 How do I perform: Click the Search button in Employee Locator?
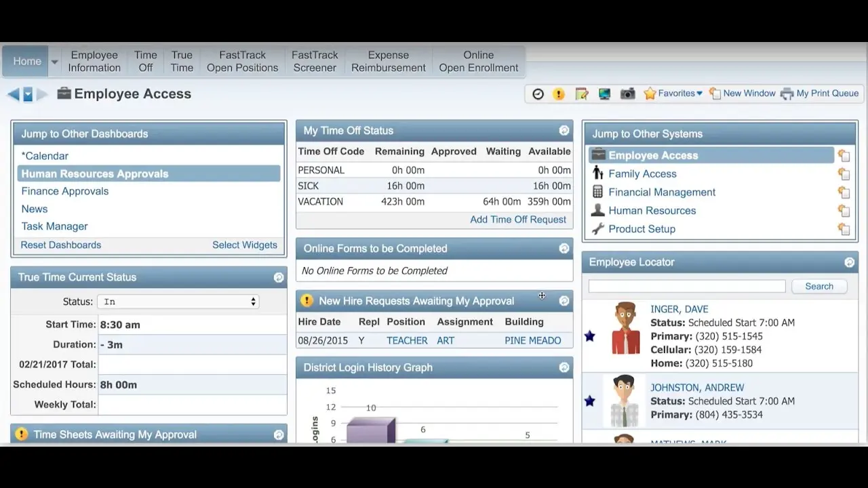[819, 287]
